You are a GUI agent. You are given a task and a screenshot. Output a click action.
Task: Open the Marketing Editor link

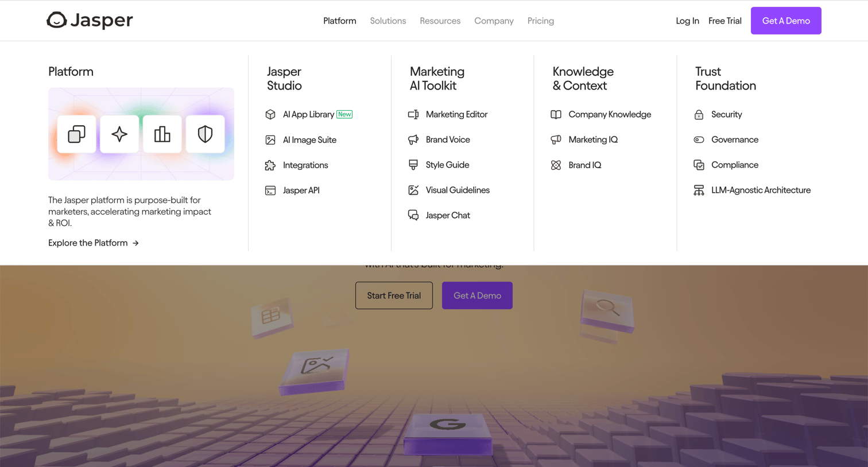[x=456, y=114]
